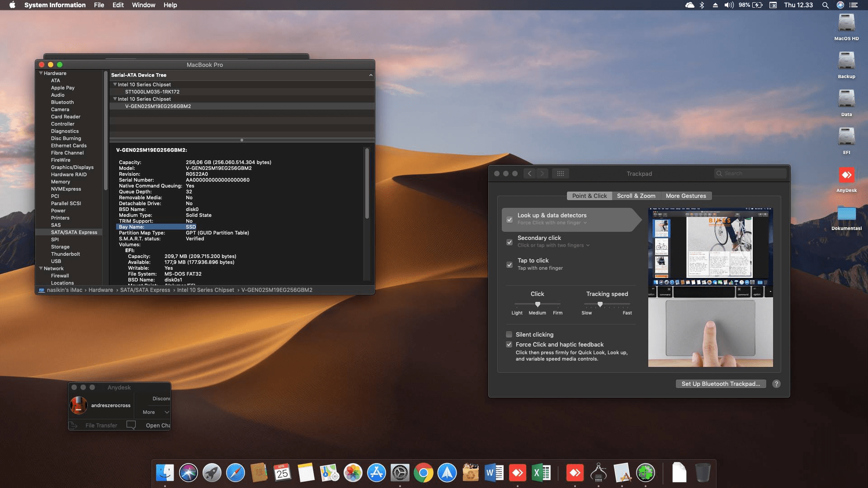Click Set Up Bluetooth Trackpad button
The height and width of the screenshot is (488, 868).
(x=721, y=384)
